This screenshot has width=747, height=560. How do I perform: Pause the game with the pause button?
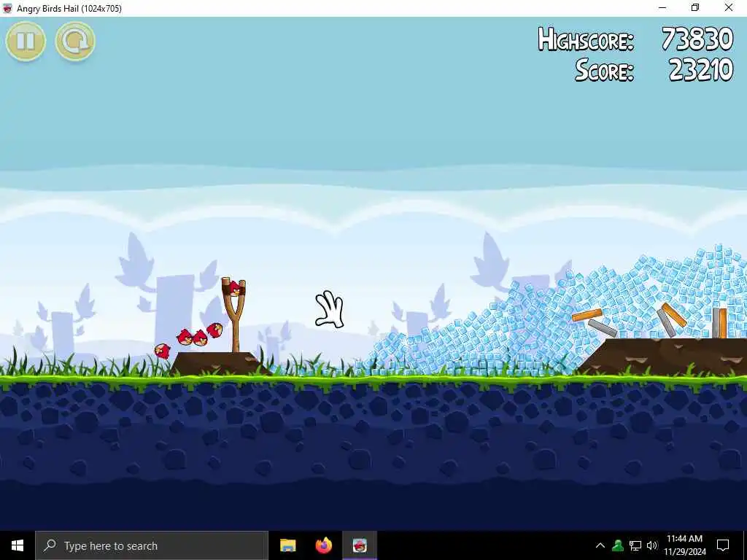coord(26,42)
